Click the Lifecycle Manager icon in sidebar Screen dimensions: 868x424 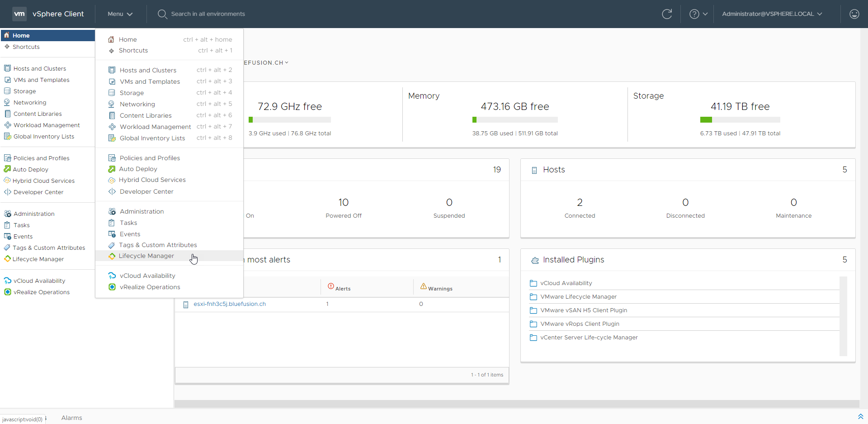coord(7,259)
